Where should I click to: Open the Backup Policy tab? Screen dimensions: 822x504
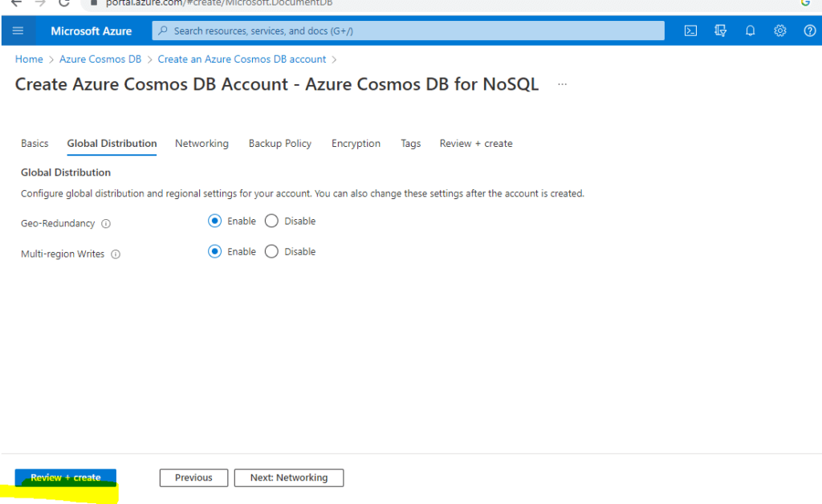279,144
